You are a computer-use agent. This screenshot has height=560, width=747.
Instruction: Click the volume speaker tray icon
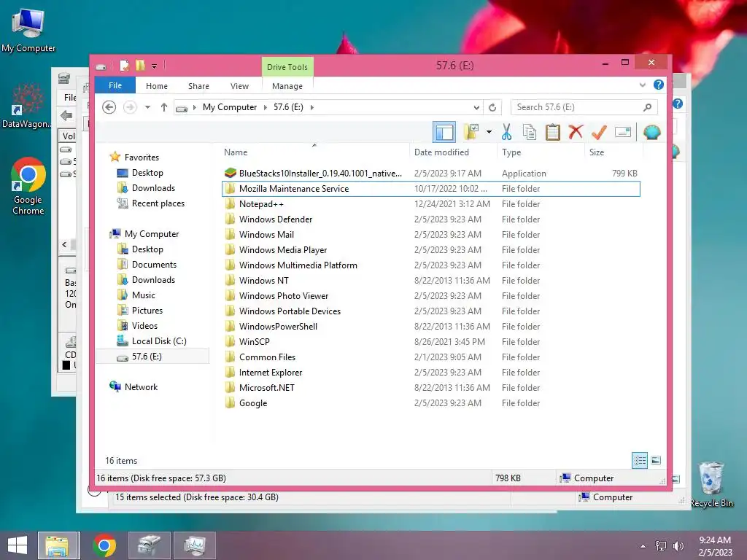tap(678, 545)
